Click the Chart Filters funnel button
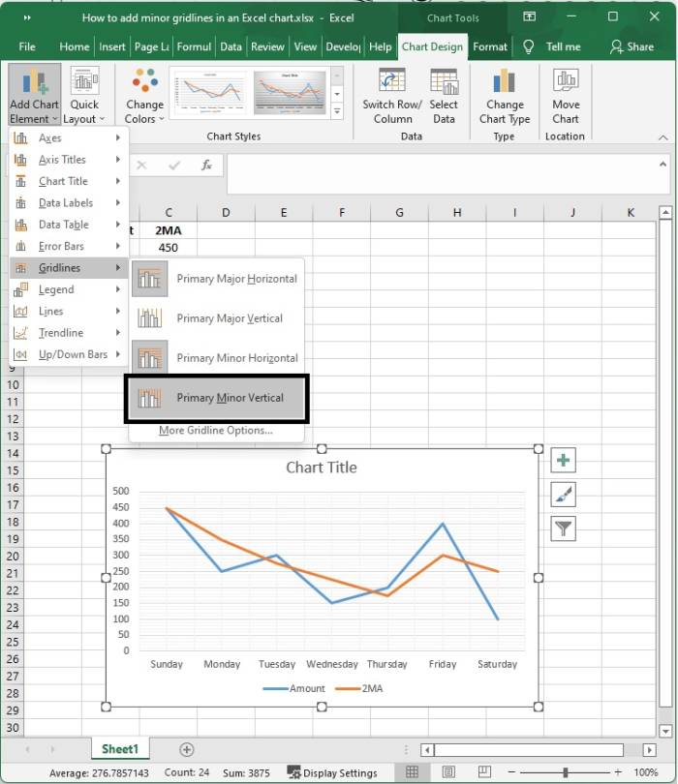Image resolution: width=678 pixels, height=784 pixels. click(564, 528)
